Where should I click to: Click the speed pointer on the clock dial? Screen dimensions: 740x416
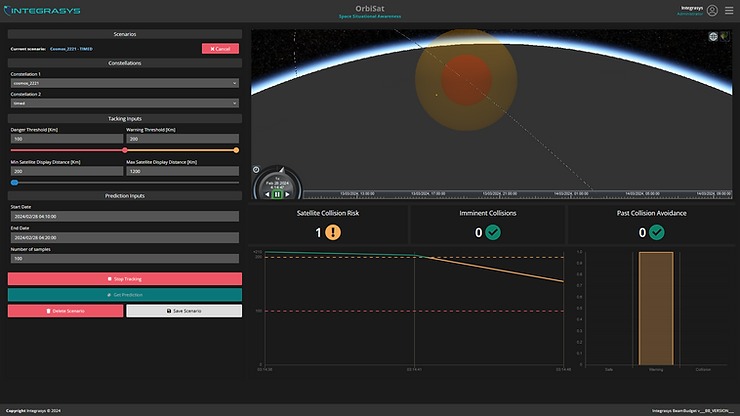point(282,170)
